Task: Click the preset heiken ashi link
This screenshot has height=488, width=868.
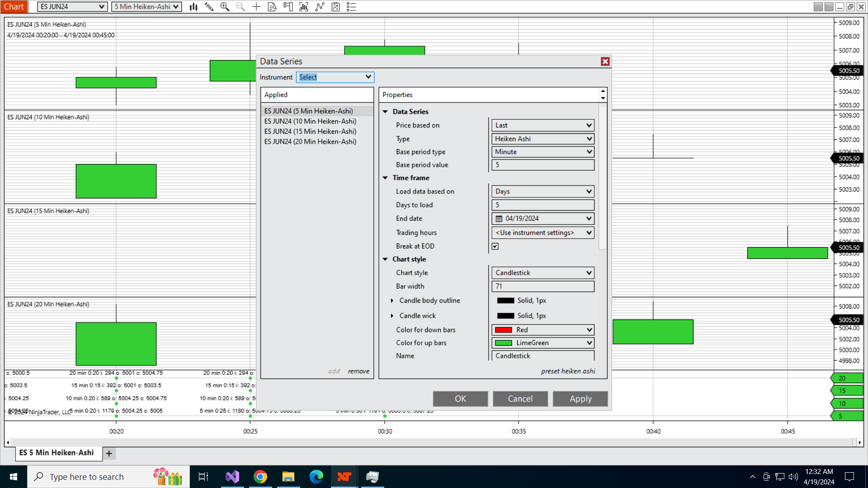Action: coord(568,371)
